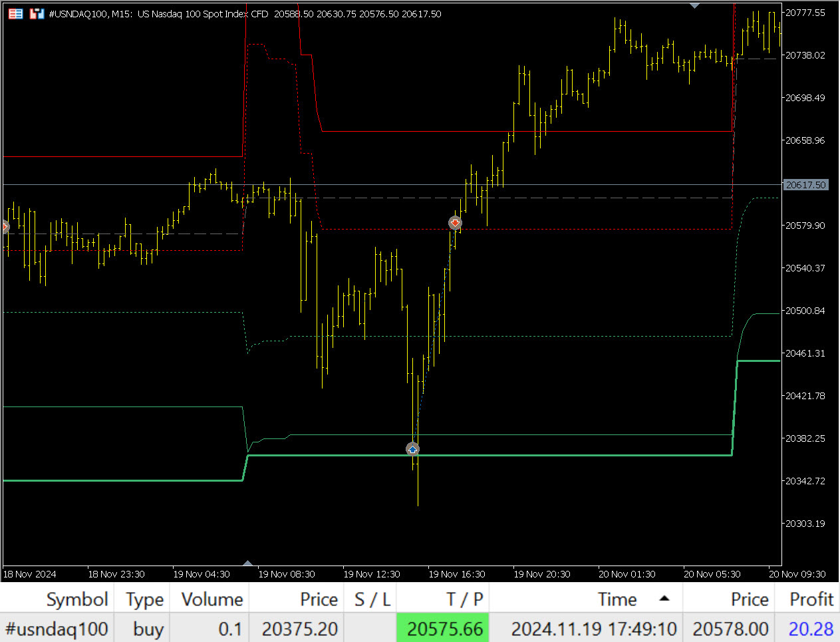The image size is (840, 642).
Task: Click the Time column sort arrow
Action: click(664, 599)
